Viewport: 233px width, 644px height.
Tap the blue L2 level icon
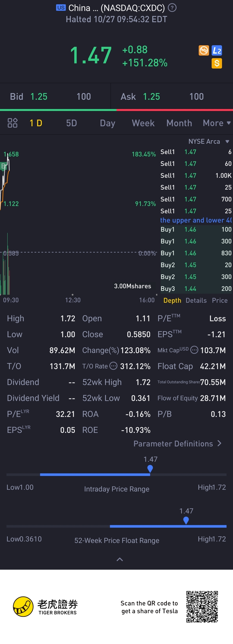point(217,50)
